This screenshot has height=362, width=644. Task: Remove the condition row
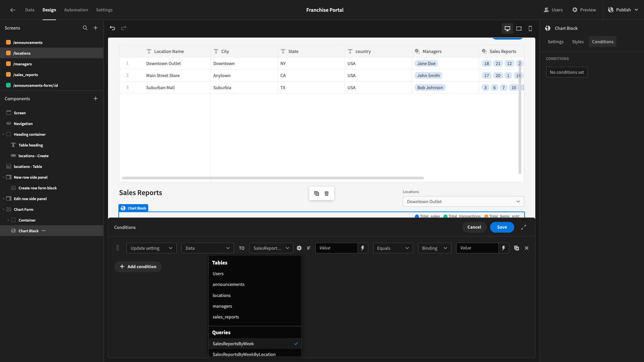pos(527,248)
